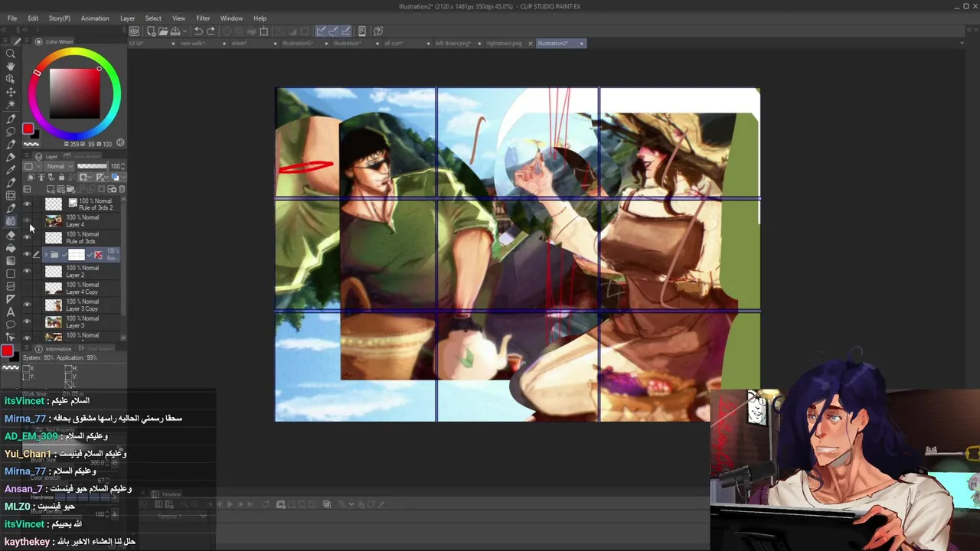
Task: Expand the selected layer folder
Action: [x=46, y=255]
